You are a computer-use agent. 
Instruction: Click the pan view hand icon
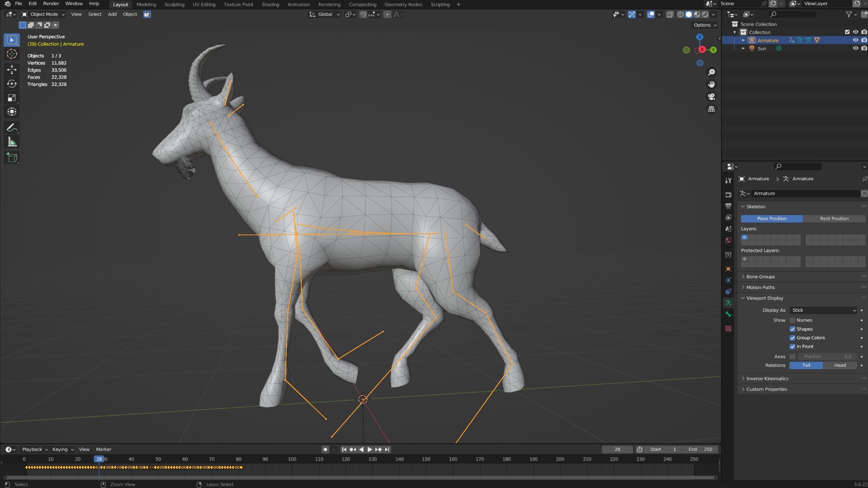pyautogui.click(x=711, y=84)
